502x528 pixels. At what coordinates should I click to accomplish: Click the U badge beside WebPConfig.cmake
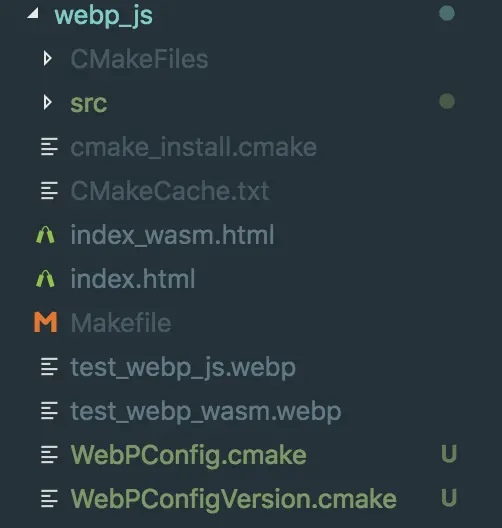[449, 454]
